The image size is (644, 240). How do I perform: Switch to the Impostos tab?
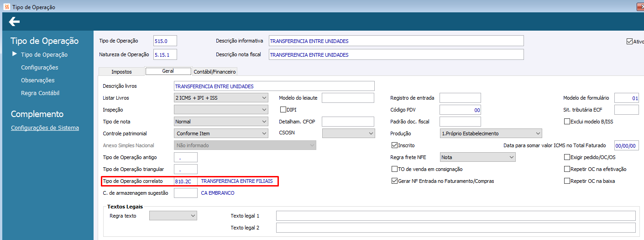pyautogui.click(x=121, y=72)
